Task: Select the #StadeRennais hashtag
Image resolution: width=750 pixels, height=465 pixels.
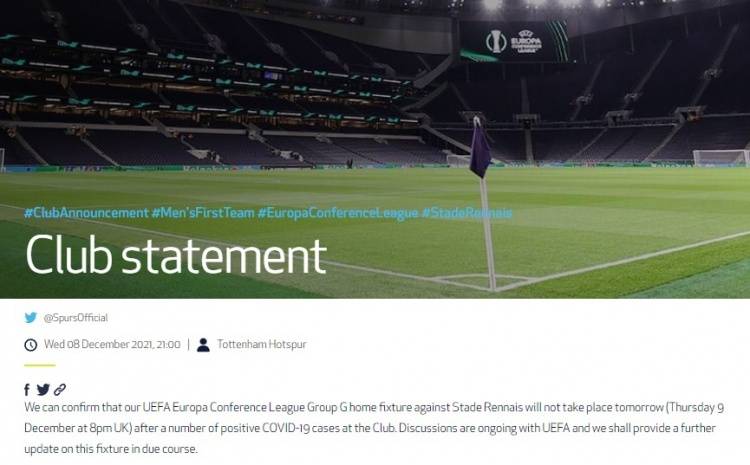Action: tap(467, 213)
